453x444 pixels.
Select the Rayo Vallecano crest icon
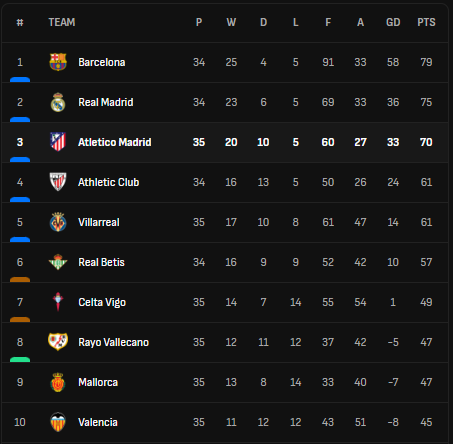[x=58, y=342]
